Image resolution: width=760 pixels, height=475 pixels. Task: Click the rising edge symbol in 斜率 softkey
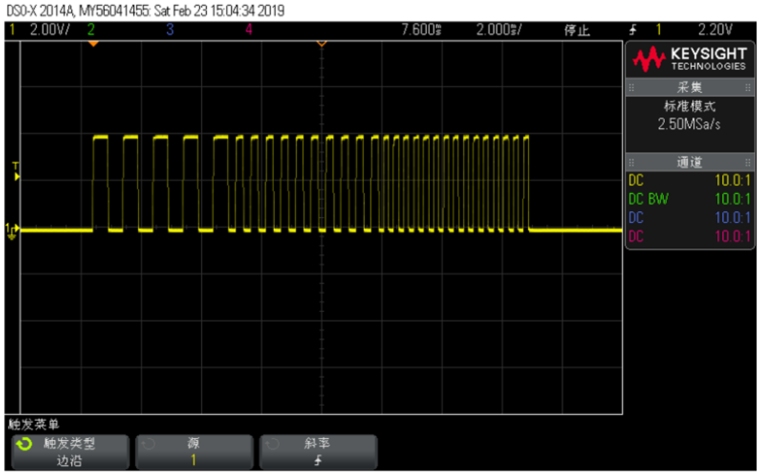[317, 459]
